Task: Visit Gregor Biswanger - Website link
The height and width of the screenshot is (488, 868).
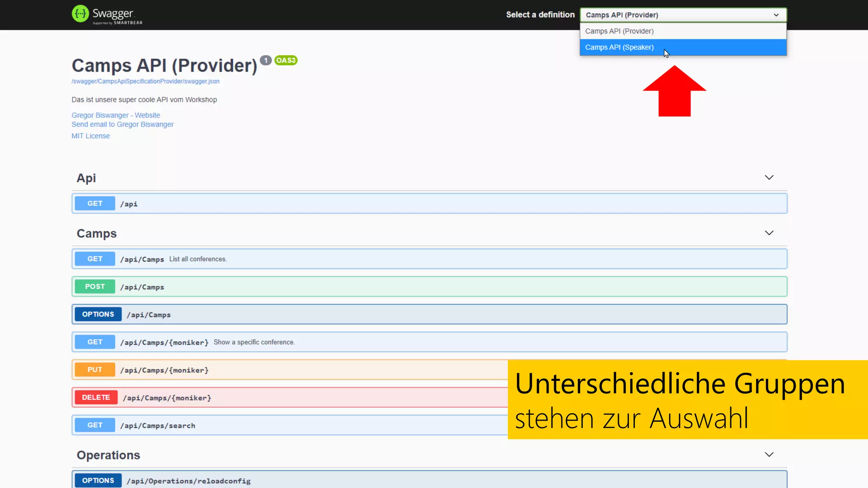Action: pos(116,115)
